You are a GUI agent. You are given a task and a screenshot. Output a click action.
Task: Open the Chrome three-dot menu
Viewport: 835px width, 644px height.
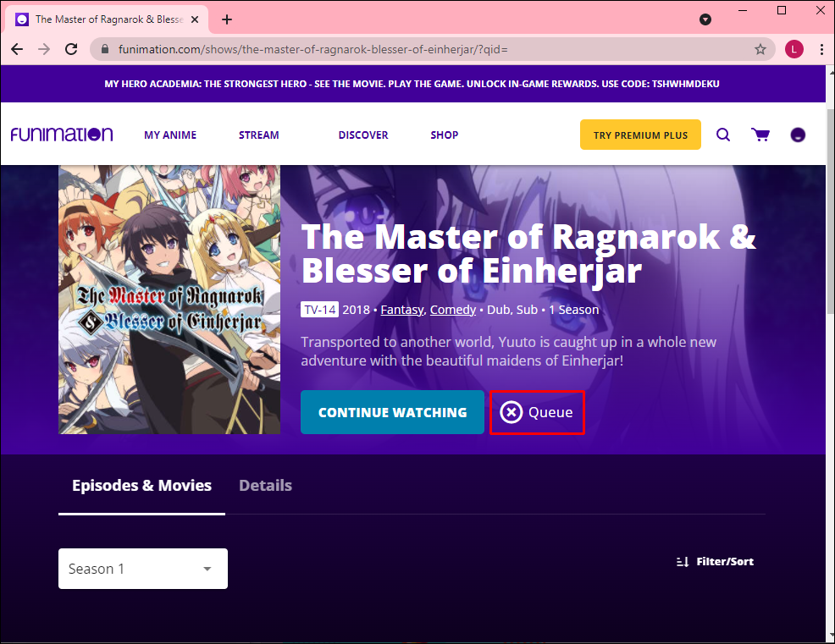click(x=821, y=49)
